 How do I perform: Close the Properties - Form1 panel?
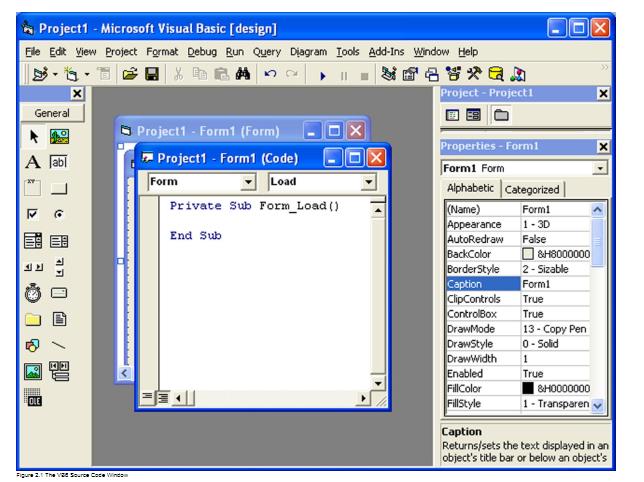click(603, 147)
